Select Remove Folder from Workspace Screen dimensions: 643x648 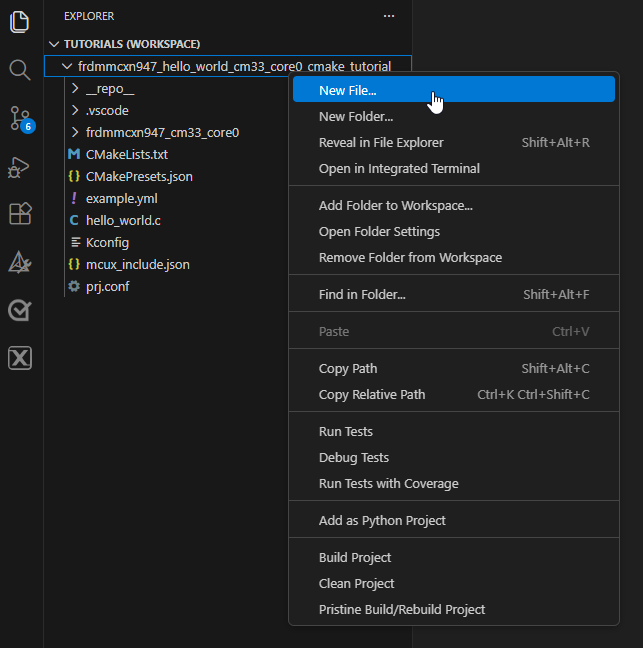[x=454, y=257]
